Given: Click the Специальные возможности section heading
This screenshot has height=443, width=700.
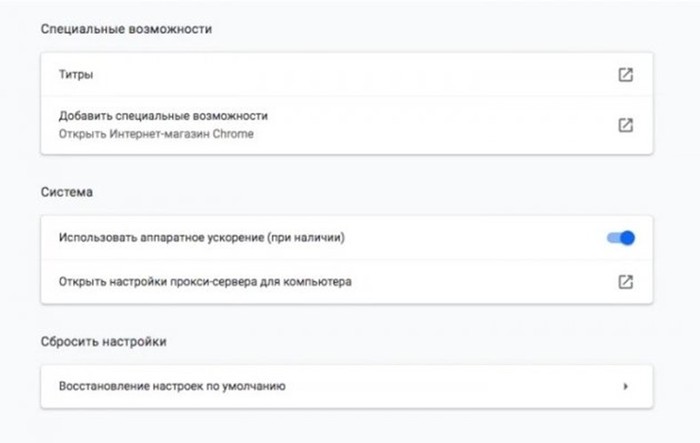Looking at the screenshot, I should point(126,29).
